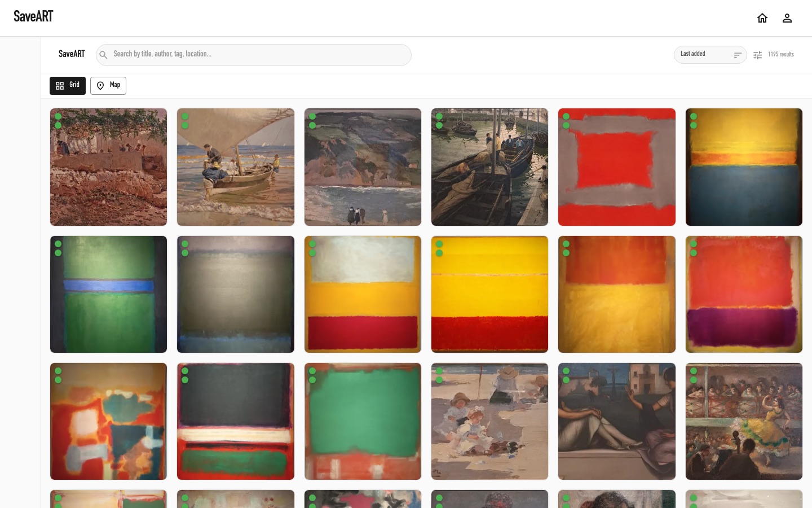Open the yellow over dark blue painting
Image resolution: width=812 pixels, height=508 pixels.
coord(744,167)
